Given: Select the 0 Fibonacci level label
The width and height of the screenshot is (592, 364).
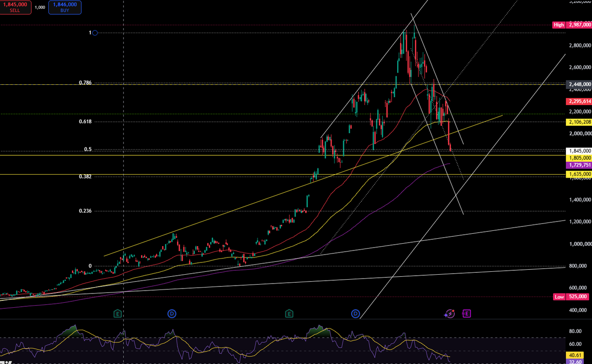Looking at the screenshot, I should [x=90, y=266].
